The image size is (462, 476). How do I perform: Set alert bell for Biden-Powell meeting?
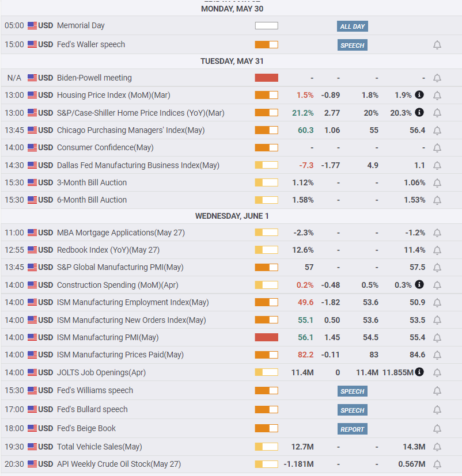pos(437,78)
